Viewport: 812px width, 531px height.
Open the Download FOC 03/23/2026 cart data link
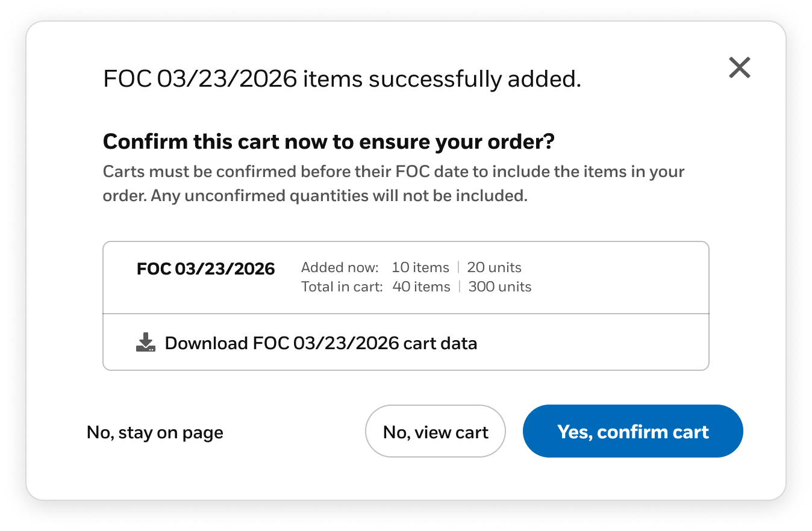[x=320, y=343]
